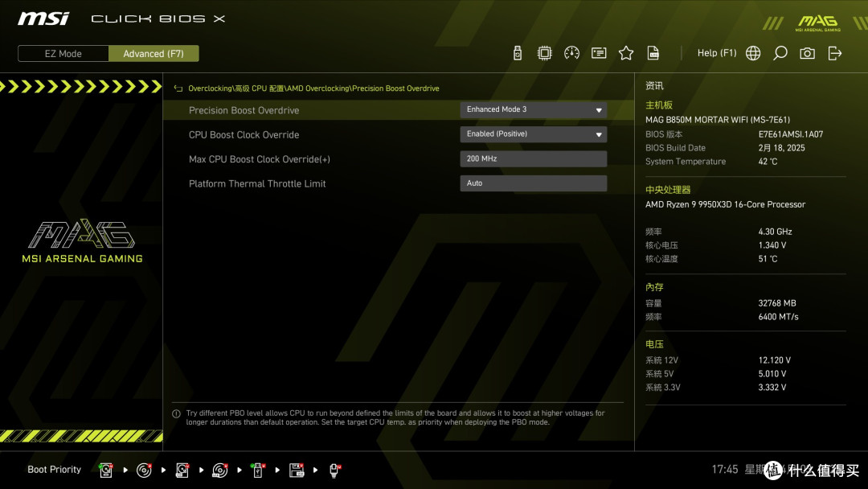
Task: Click 5V system voltage value 5.010 V
Action: click(772, 374)
